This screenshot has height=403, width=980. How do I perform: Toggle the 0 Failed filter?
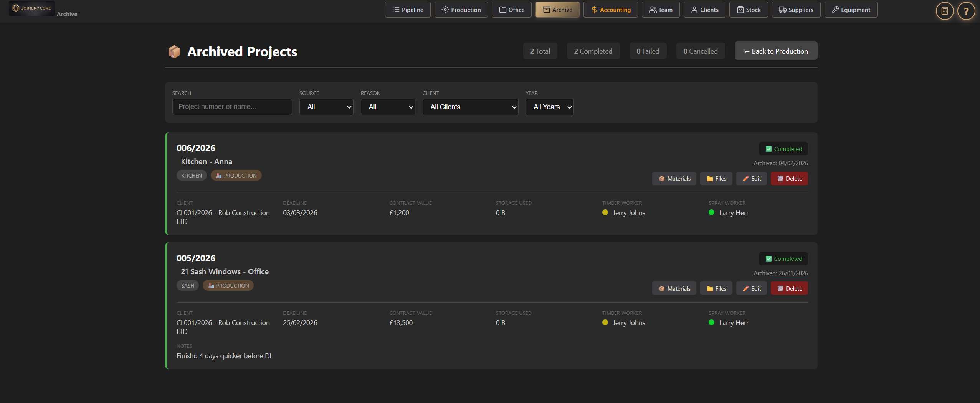click(x=648, y=51)
